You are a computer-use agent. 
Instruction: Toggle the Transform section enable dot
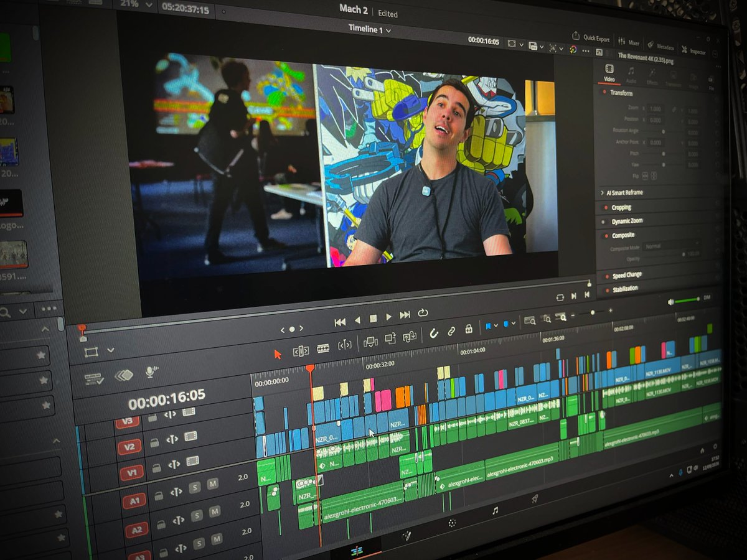[604, 92]
